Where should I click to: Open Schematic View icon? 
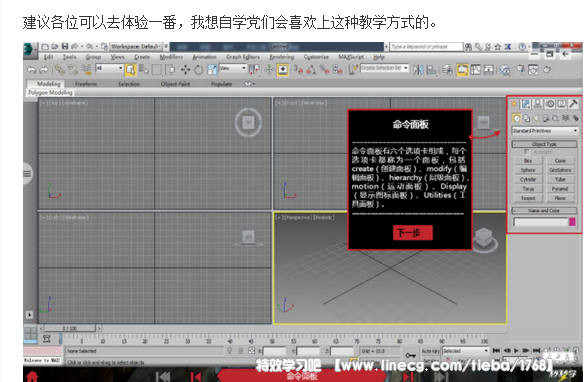(x=489, y=70)
